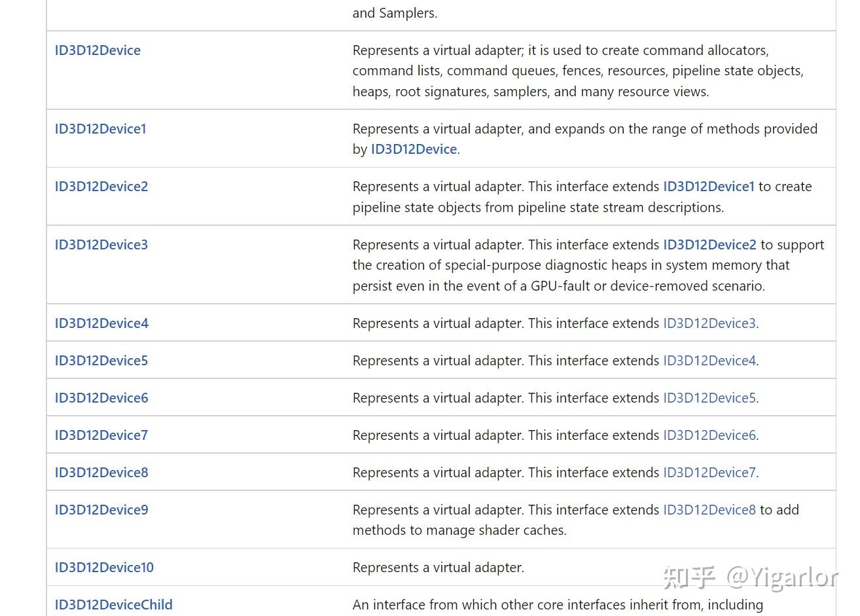860x616 pixels.
Task: Click the ID3D12Device6 link in left column
Action: [x=101, y=398]
